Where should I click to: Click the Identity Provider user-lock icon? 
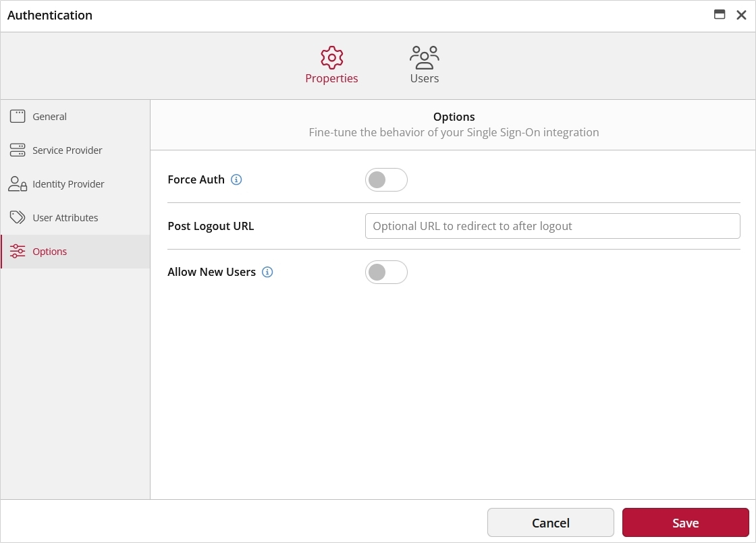pos(18,183)
